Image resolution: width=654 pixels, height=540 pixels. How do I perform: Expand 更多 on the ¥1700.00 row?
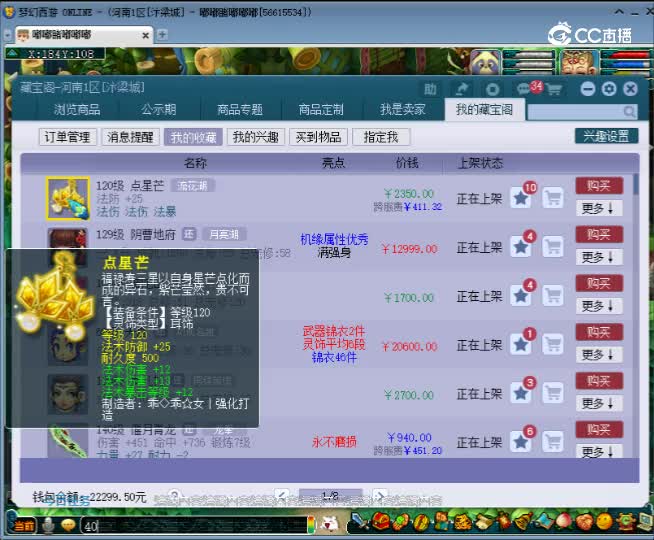click(599, 306)
